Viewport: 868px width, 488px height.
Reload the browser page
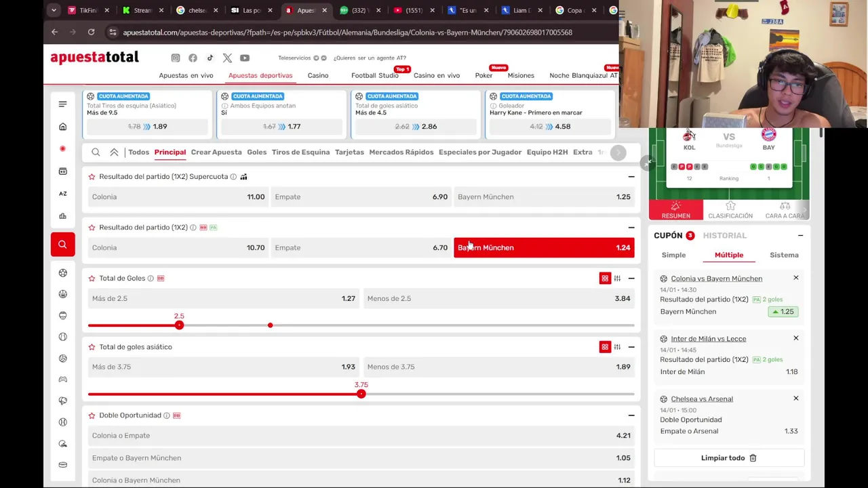click(x=91, y=32)
